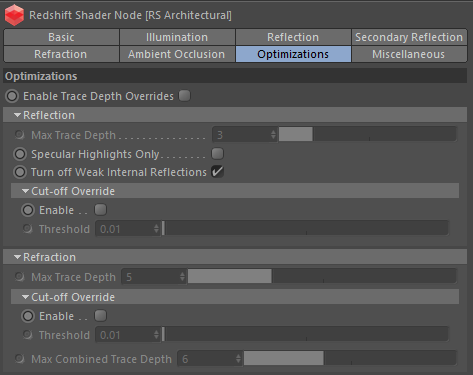Switch to the Illumination tab

[177, 37]
